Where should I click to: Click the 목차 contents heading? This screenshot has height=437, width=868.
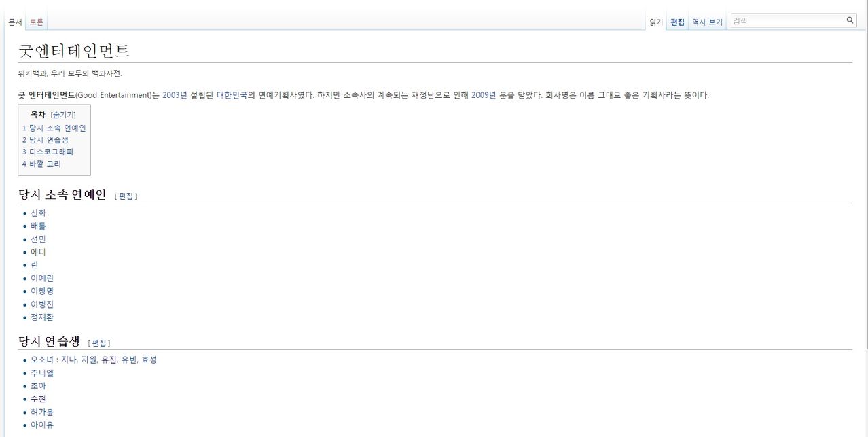coord(38,115)
